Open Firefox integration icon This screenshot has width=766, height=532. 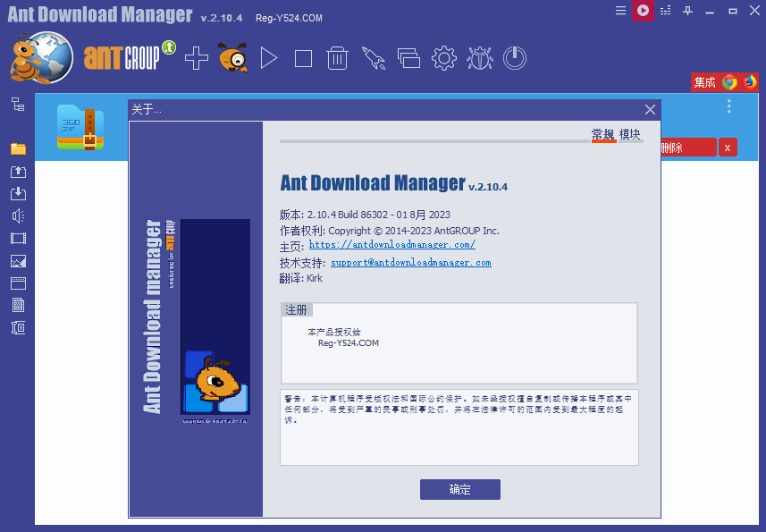click(x=749, y=82)
